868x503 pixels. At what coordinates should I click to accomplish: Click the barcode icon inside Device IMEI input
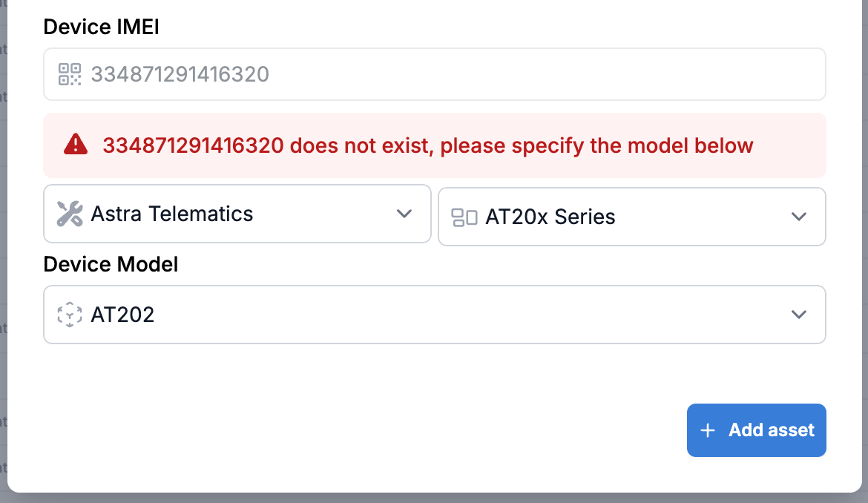[x=69, y=74]
